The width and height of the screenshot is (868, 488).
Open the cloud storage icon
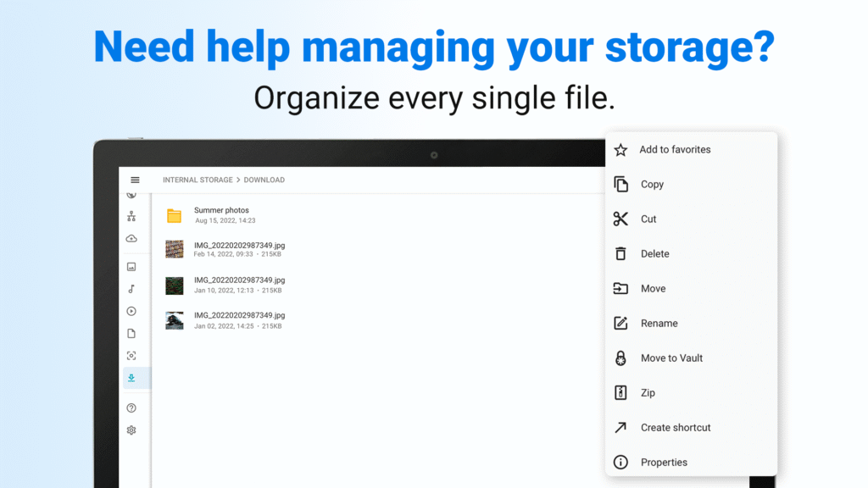[132, 238]
